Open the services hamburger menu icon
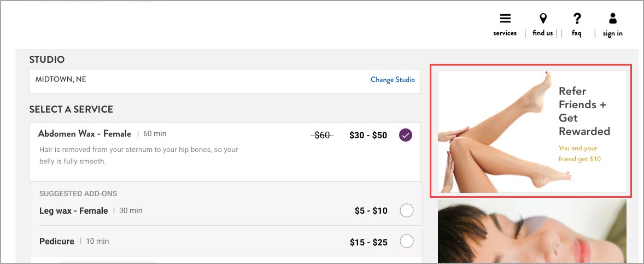 click(x=505, y=19)
